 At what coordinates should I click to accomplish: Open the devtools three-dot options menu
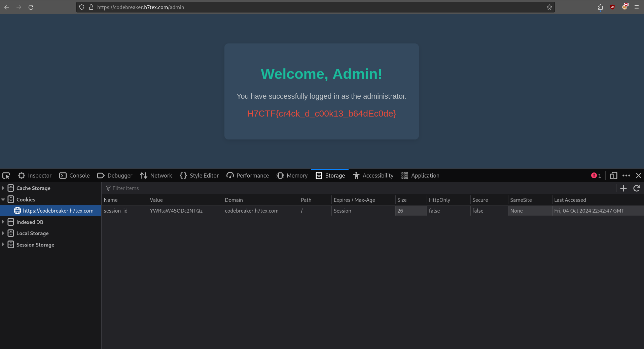pyautogui.click(x=626, y=176)
